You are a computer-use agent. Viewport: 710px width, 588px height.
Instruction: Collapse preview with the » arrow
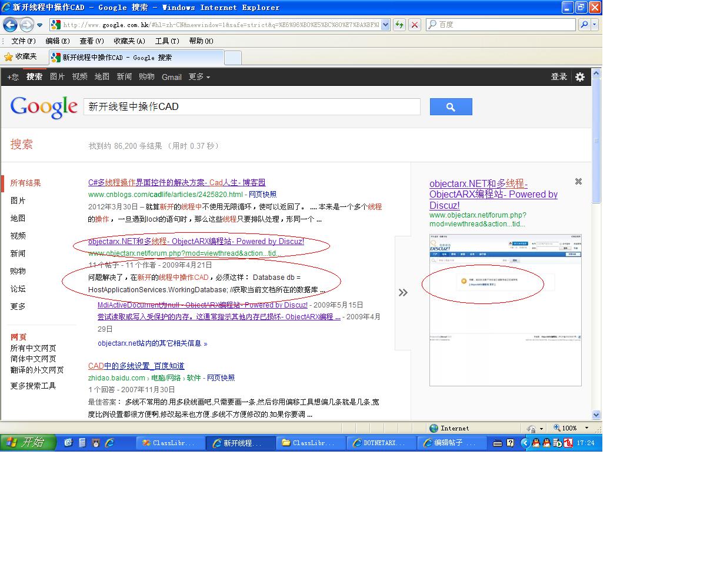[403, 292]
